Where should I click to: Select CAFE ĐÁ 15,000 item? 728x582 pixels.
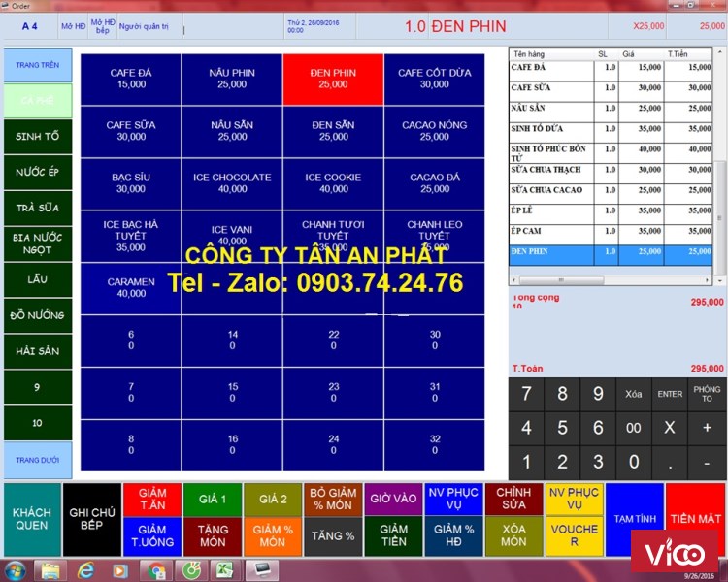coord(131,79)
